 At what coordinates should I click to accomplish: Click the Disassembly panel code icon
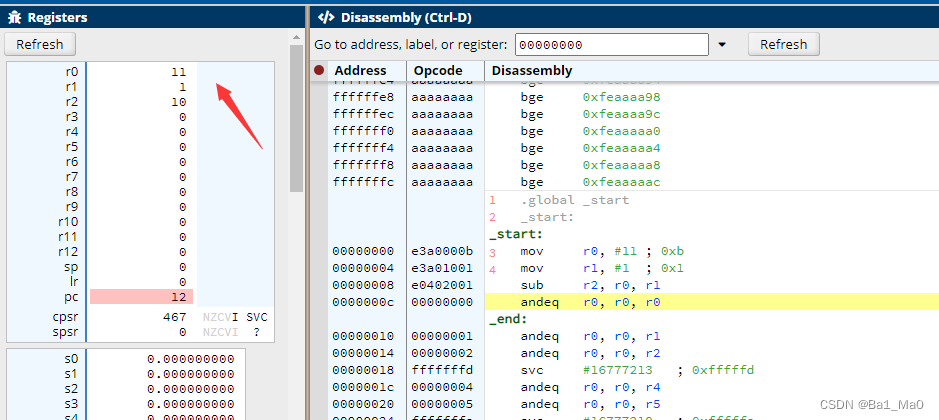click(326, 17)
